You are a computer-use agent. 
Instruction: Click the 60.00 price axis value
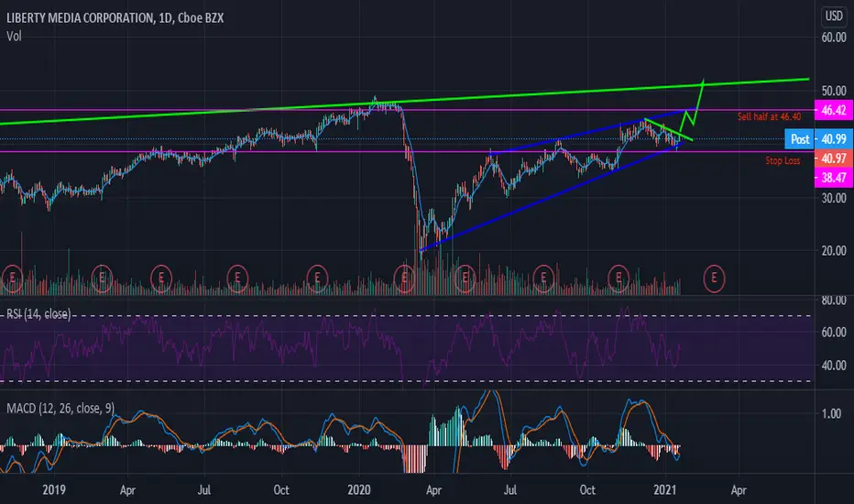tap(834, 38)
